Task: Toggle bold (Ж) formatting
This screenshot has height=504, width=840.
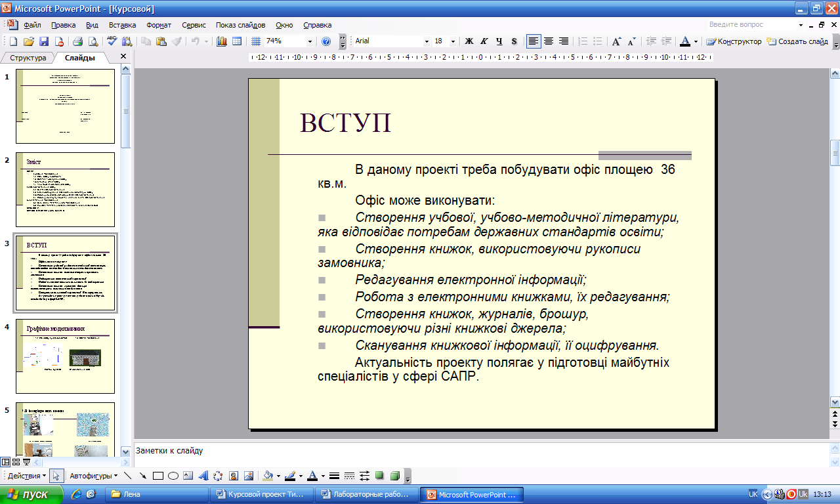Action: [x=469, y=41]
